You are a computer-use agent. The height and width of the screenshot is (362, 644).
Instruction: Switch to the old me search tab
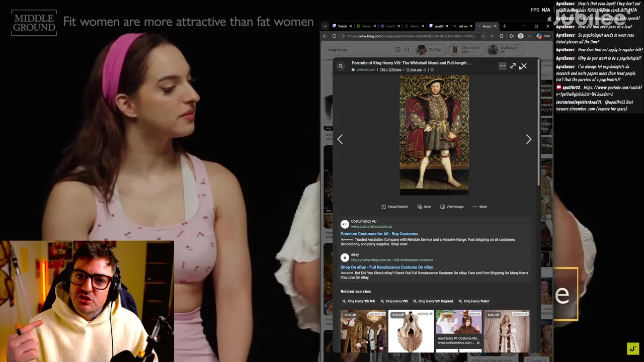(x=462, y=26)
